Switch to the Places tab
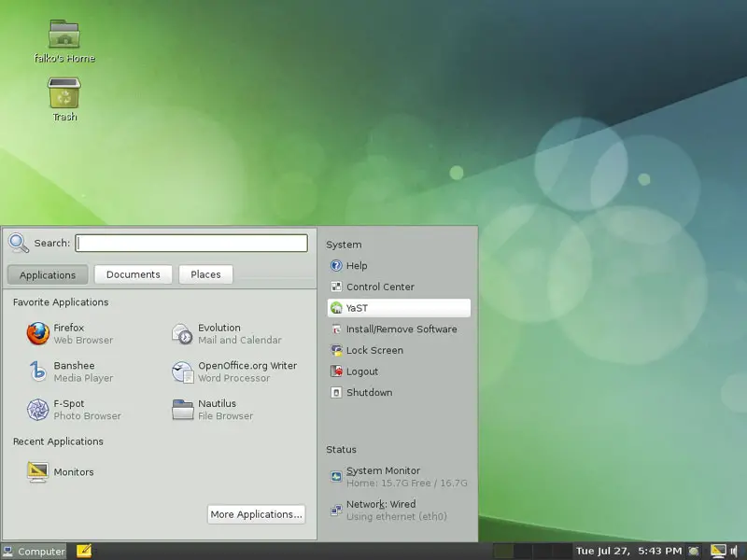747x560 pixels. [205, 274]
